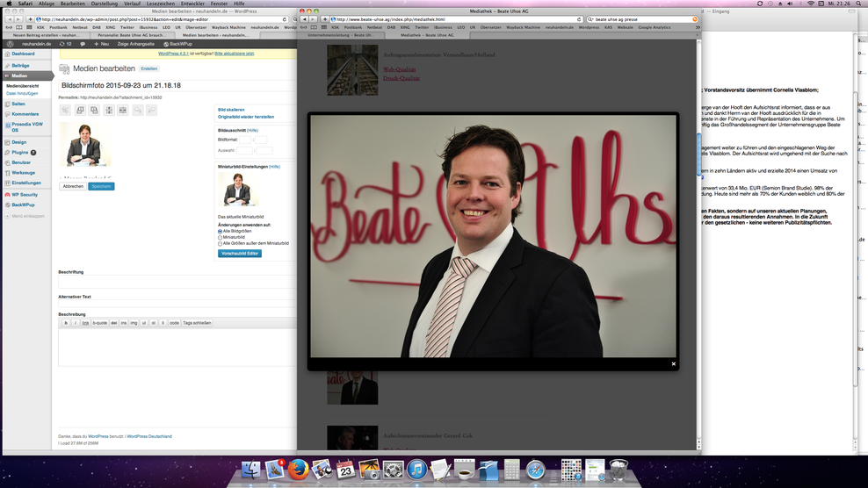Image resolution: width=868 pixels, height=488 pixels.
Task: Open System Preferences gear in the Dock
Action: pos(394,470)
